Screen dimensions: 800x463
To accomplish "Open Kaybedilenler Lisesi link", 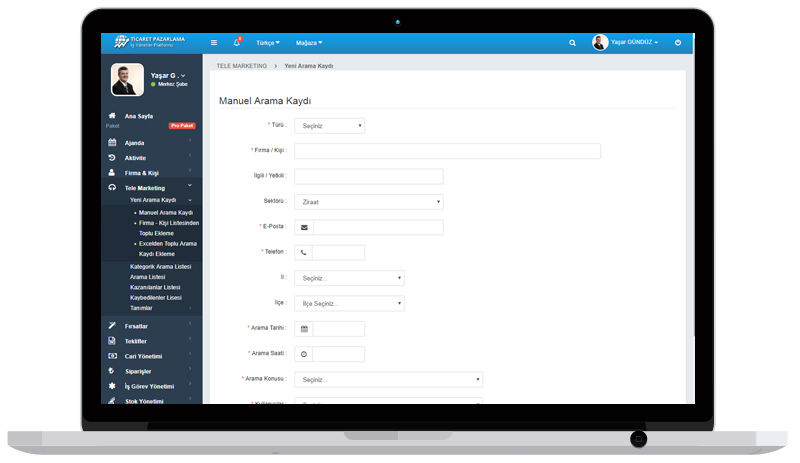I will tap(156, 298).
